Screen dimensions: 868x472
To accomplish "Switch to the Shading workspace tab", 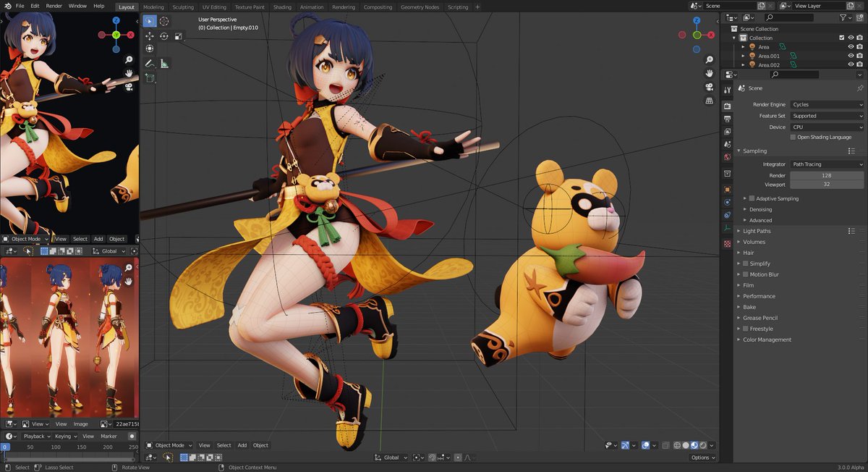I will 282,7.
